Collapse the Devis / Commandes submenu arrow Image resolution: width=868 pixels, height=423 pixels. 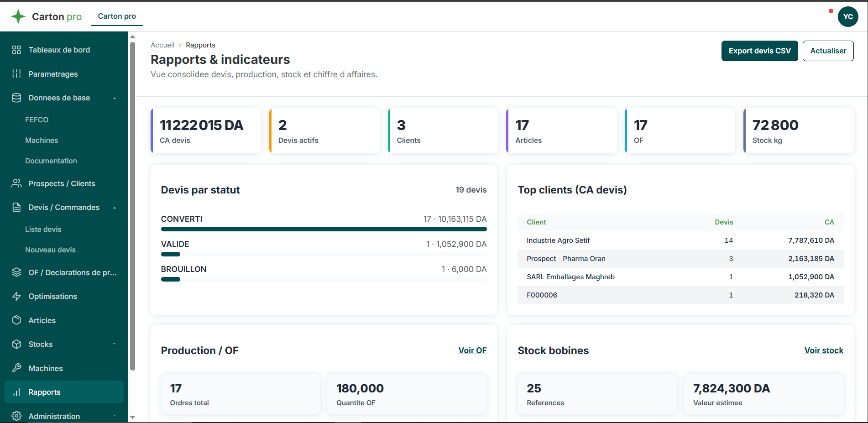click(115, 208)
